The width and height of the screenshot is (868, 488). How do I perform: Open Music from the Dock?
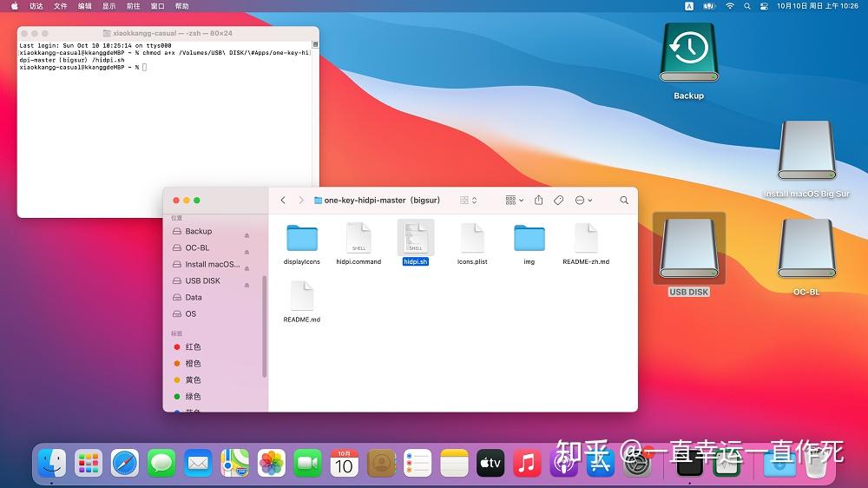(527, 463)
